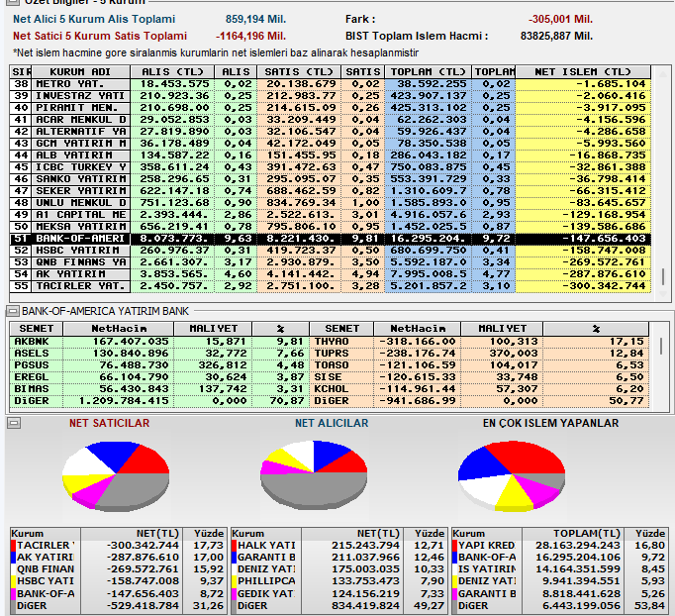Click the stock table vertical scrollbar thumb
This screenshot has width=675, height=616.
pos(661,347)
